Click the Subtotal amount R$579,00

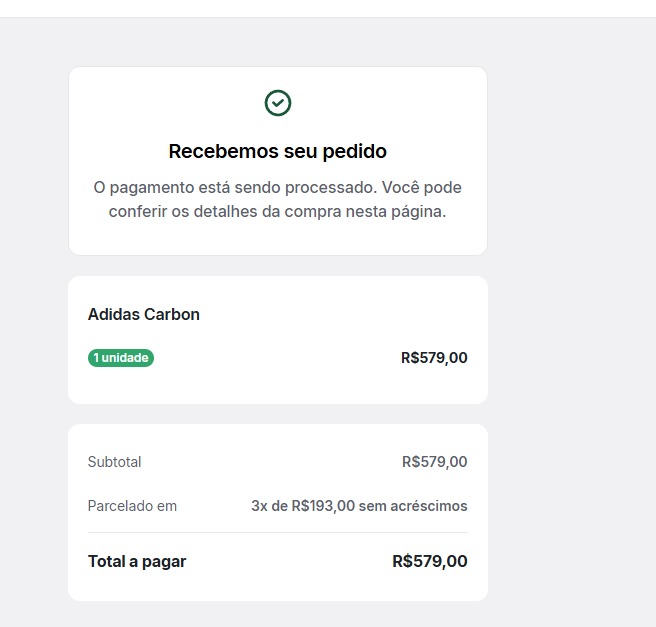(x=434, y=462)
